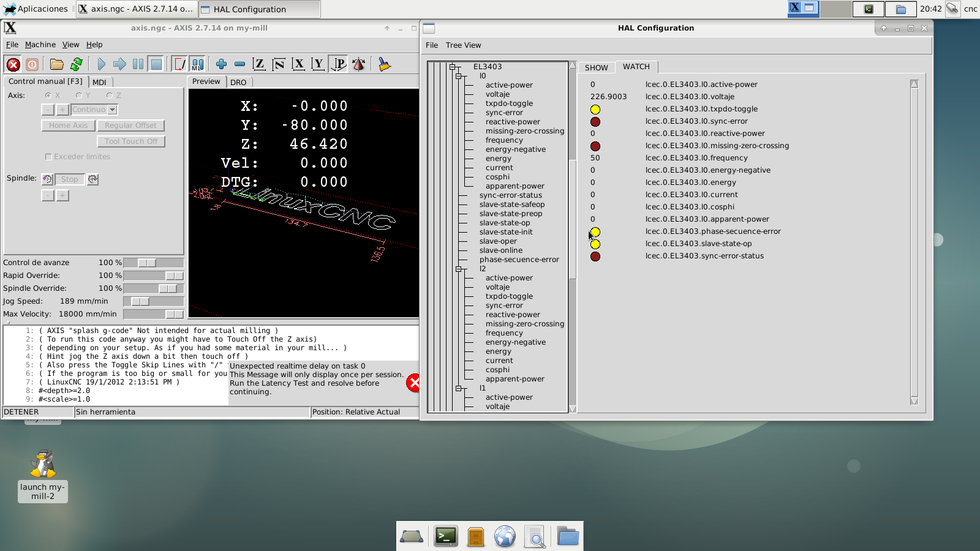Open File menu in HAL Configuration

click(x=432, y=45)
